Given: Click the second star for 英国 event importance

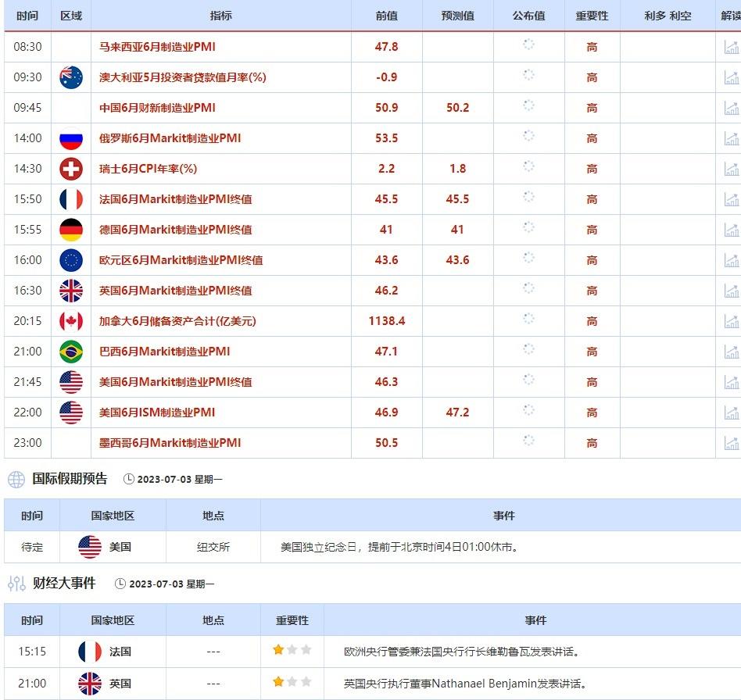Looking at the screenshot, I should click(291, 683).
